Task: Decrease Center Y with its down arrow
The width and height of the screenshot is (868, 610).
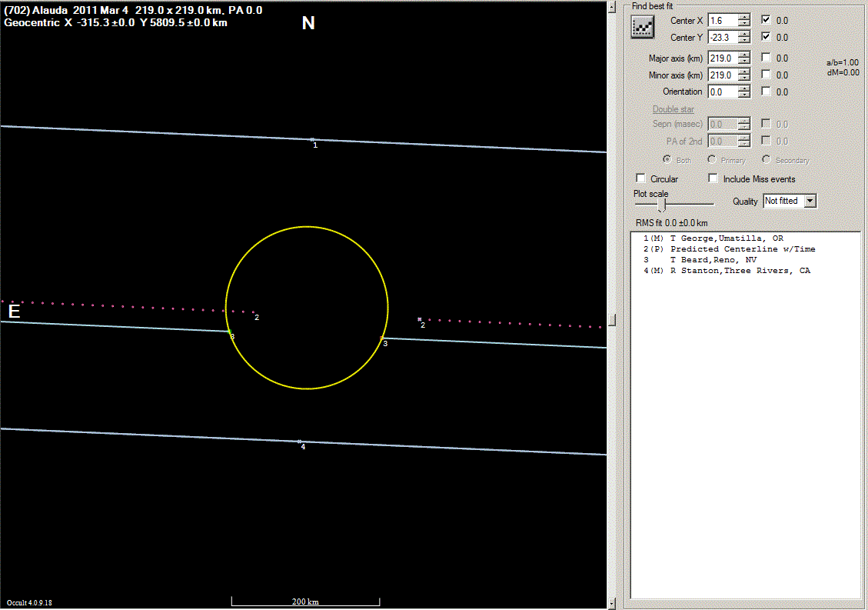Action: 744,41
